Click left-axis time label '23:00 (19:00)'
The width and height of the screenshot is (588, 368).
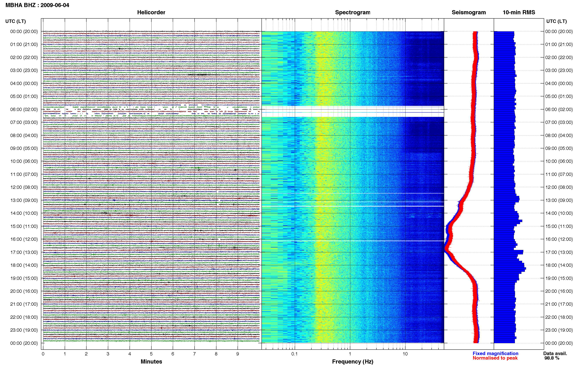24,330
